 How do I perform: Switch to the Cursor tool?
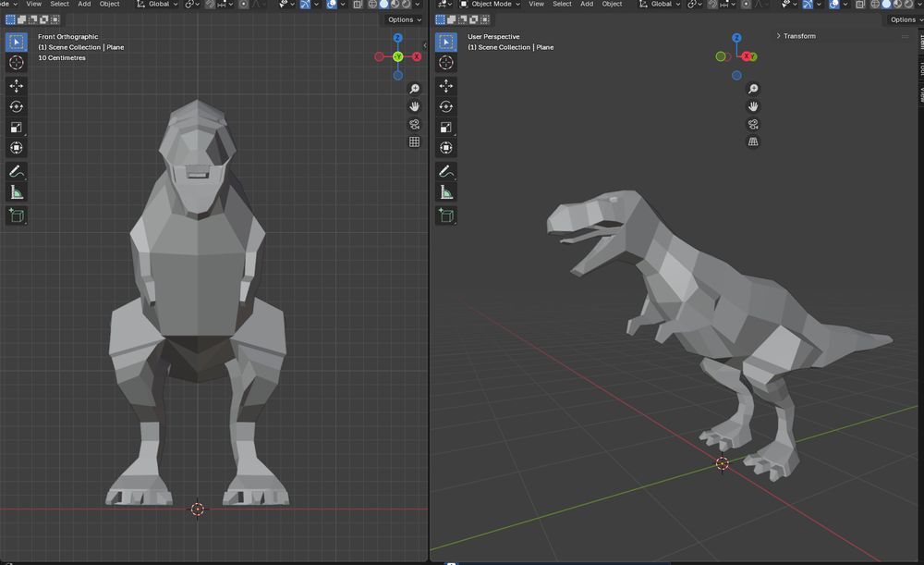(x=16, y=63)
